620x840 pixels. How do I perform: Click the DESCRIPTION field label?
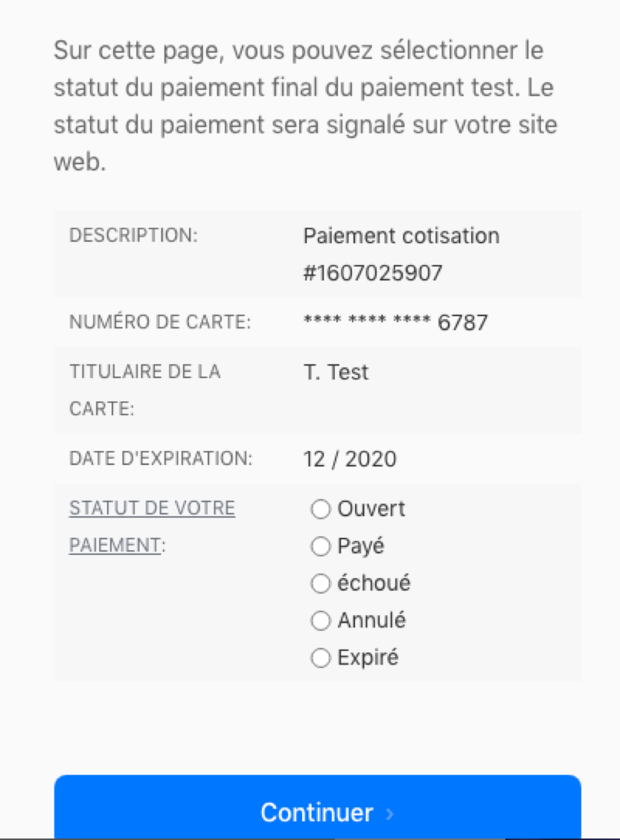[133, 235]
